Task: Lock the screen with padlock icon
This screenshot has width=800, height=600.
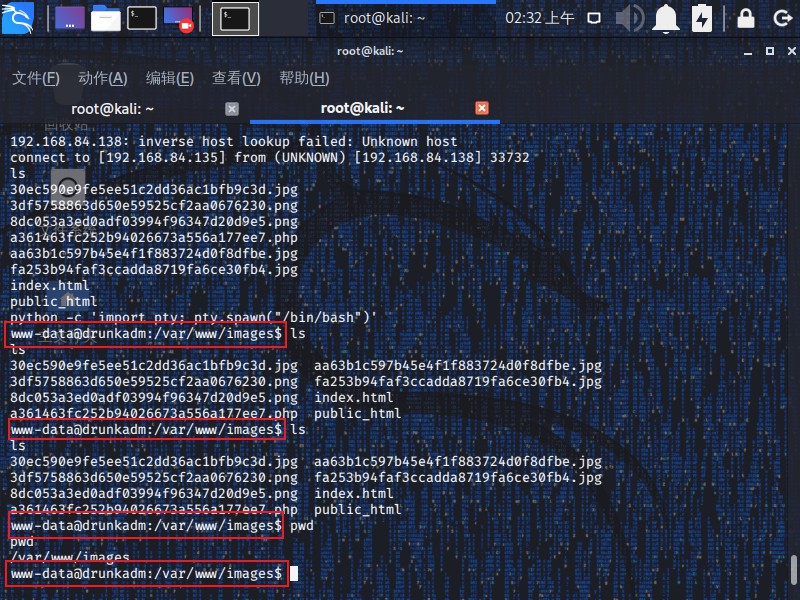Action: pos(746,18)
